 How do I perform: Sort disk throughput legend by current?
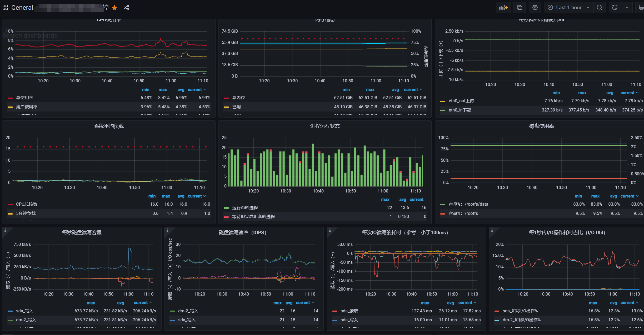(143, 303)
